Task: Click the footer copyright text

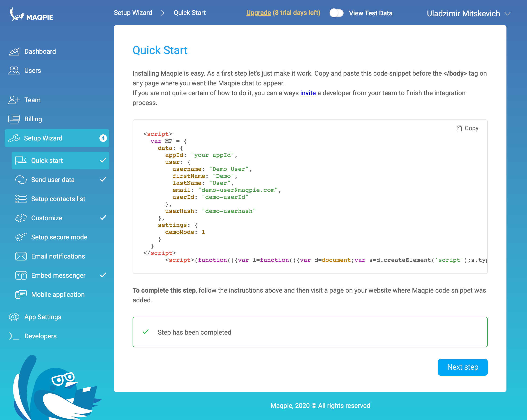Action: coord(320,406)
